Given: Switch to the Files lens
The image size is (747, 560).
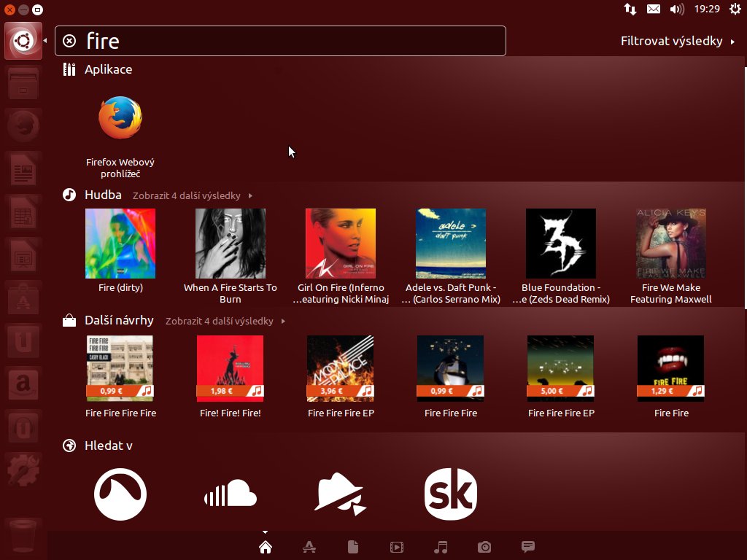Looking at the screenshot, I should coord(353,547).
